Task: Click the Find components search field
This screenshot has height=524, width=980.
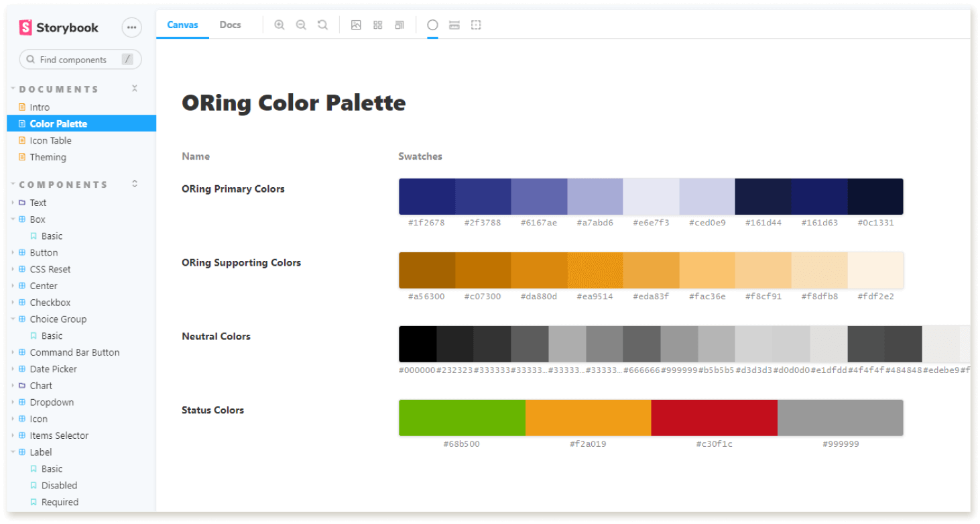Action: (x=80, y=60)
